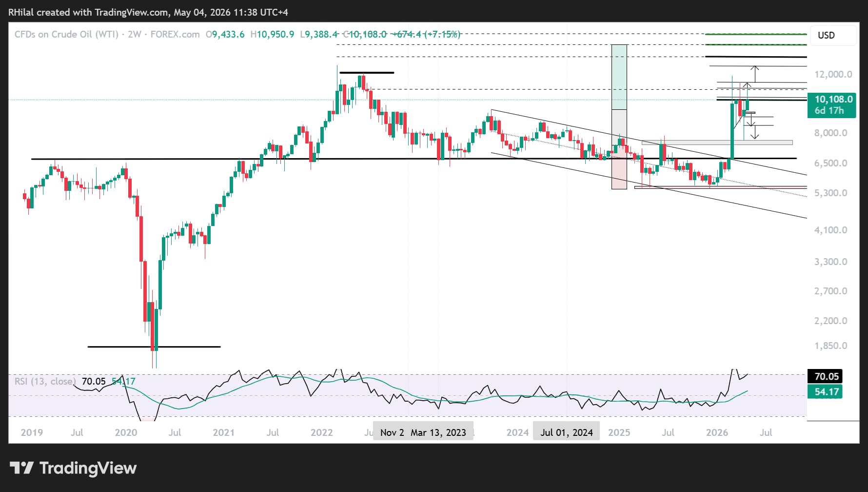The height and width of the screenshot is (492, 868).
Task: Click the RSI (13, close) indicator legend
Action: click(45, 381)
